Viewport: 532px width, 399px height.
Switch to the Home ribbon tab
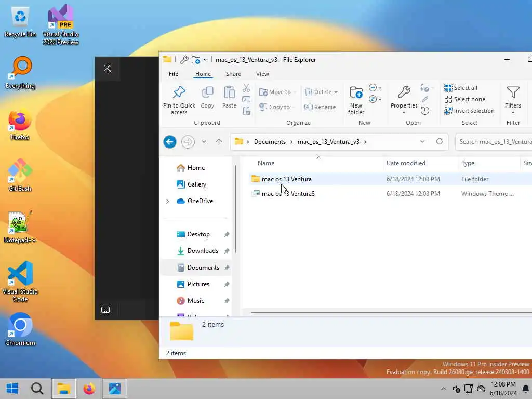(203, 74)
